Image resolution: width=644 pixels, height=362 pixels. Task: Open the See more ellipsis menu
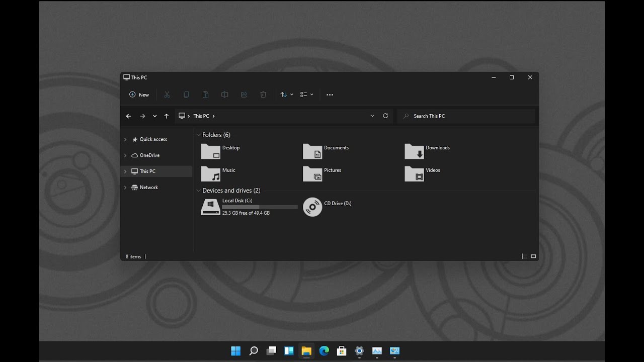pyautogui.click(x=330, y=95)
